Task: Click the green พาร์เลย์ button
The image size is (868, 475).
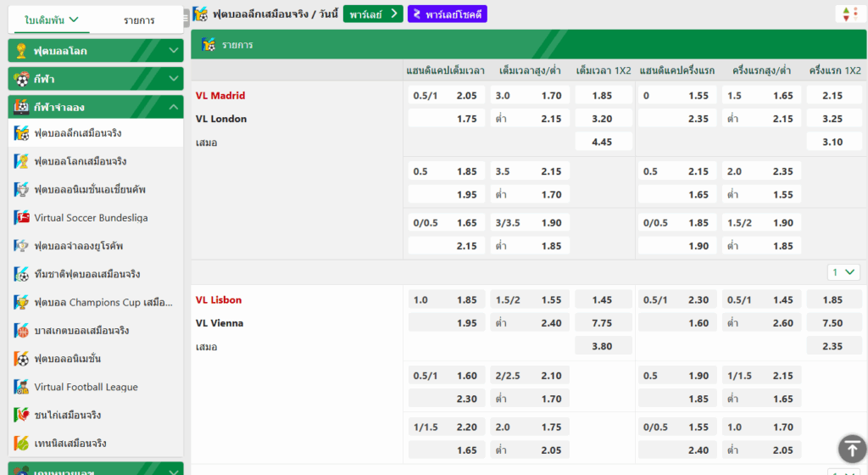Action: (373, 14)
